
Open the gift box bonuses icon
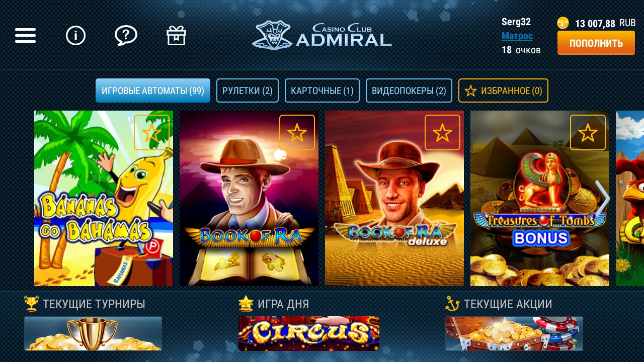(177, 36)
